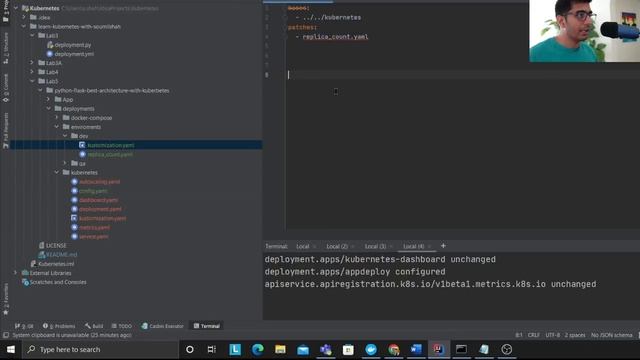Collapse the dev environment folder

(x=64, y=136)
